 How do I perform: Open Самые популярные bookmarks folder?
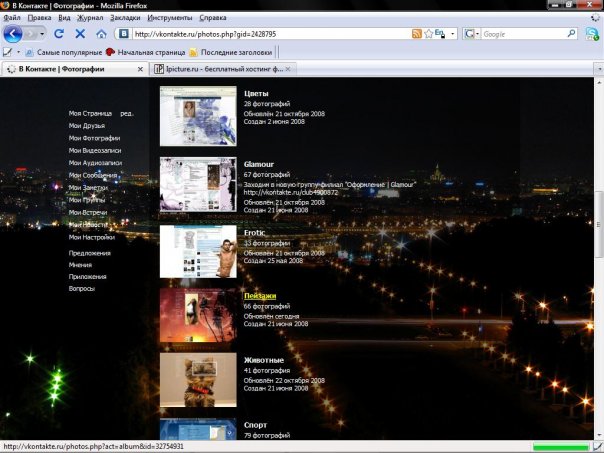click(x=64, y=52)
